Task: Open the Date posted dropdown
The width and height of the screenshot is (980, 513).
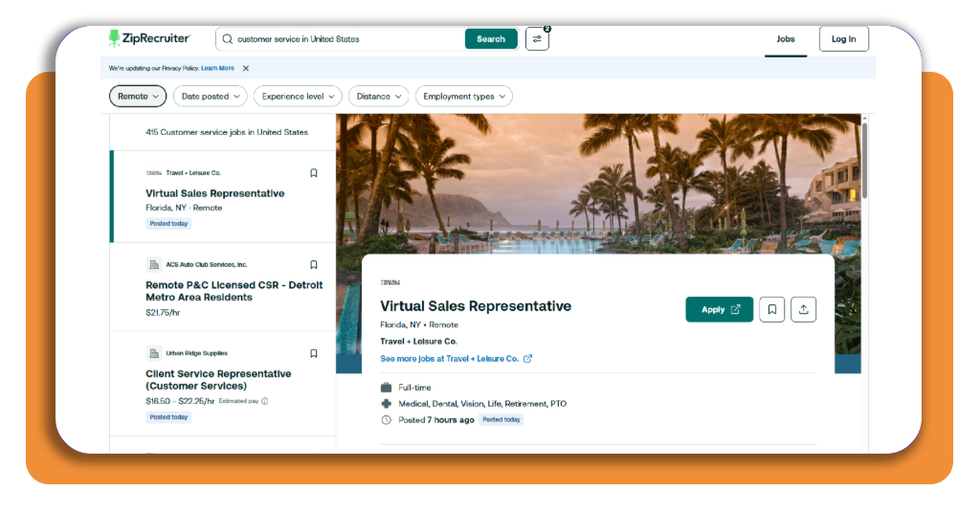Action: coord(210,97)
